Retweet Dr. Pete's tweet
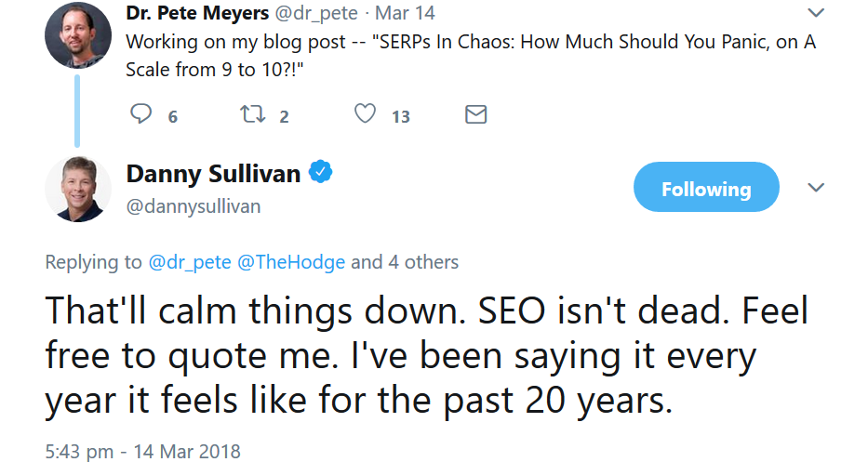Image resolution: width=868 pixels, height=462 pixels. tap(250, 114)
